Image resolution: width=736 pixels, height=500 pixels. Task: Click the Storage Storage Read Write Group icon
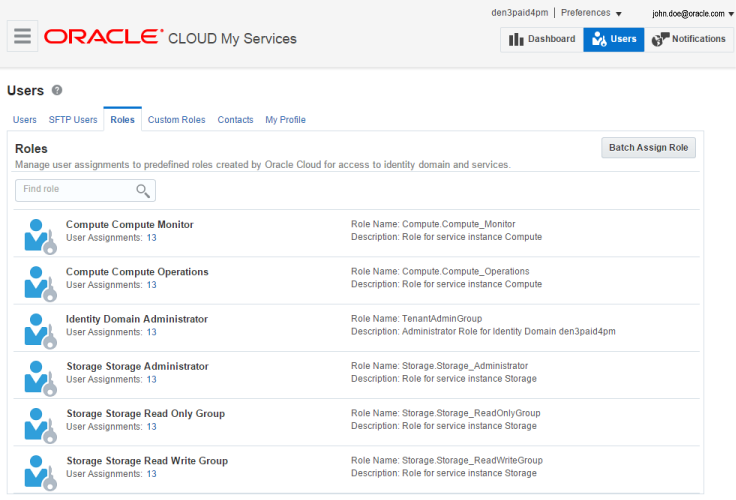click(38, 470)
